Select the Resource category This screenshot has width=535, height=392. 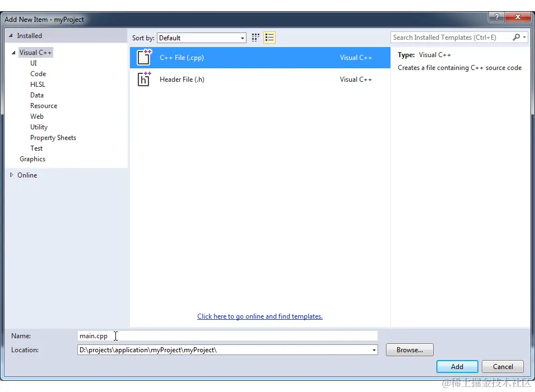(44, 106)
